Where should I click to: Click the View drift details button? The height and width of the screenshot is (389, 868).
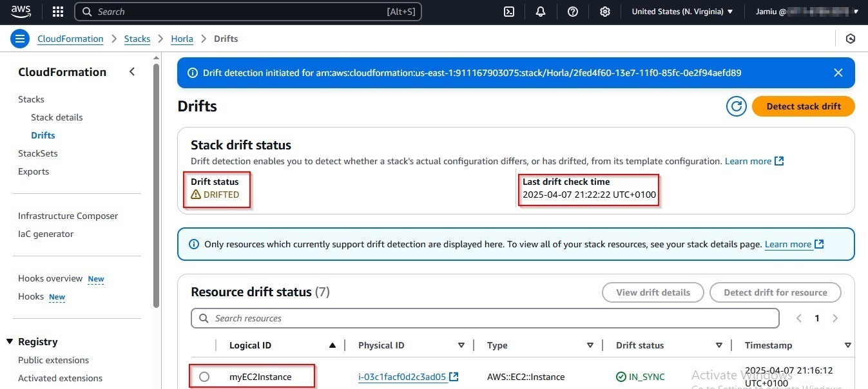tap(653, 292)
